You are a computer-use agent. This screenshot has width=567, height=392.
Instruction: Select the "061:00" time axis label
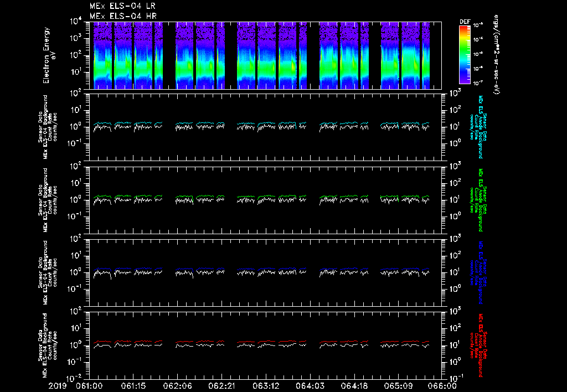[x=89, y=386]
